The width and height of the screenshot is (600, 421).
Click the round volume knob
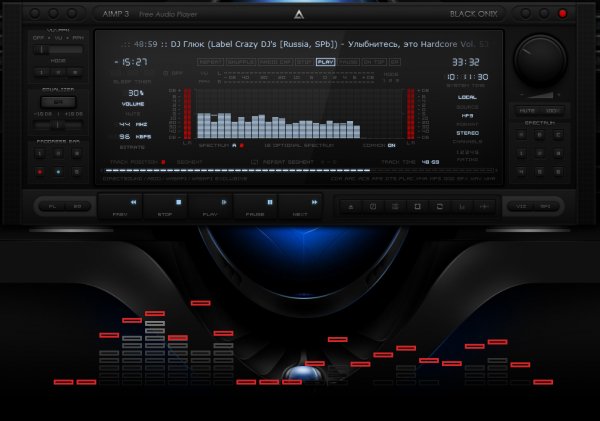(540, 60)
